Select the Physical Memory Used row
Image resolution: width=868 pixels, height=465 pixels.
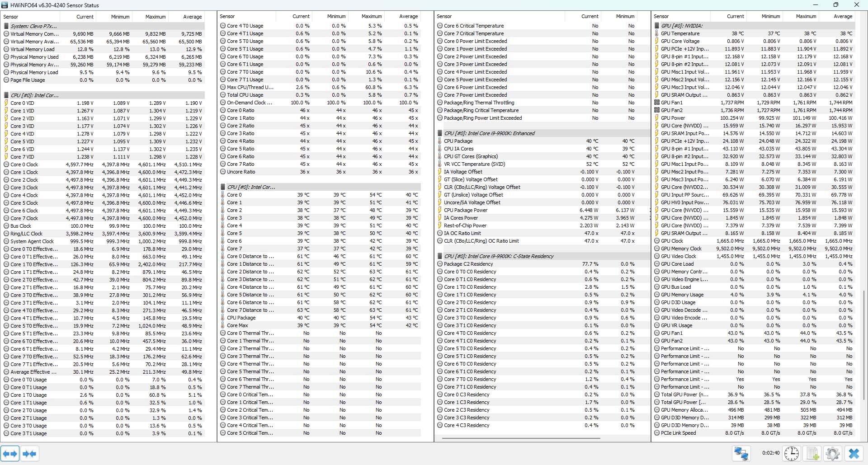103,57
